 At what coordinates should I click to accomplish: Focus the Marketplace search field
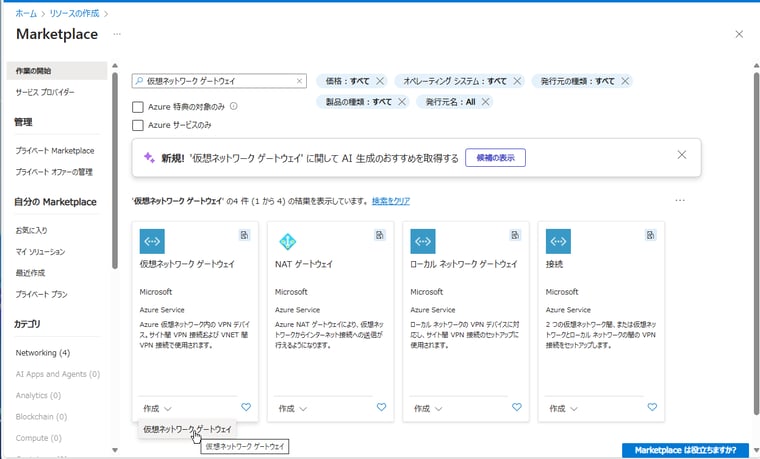[219, 81]
